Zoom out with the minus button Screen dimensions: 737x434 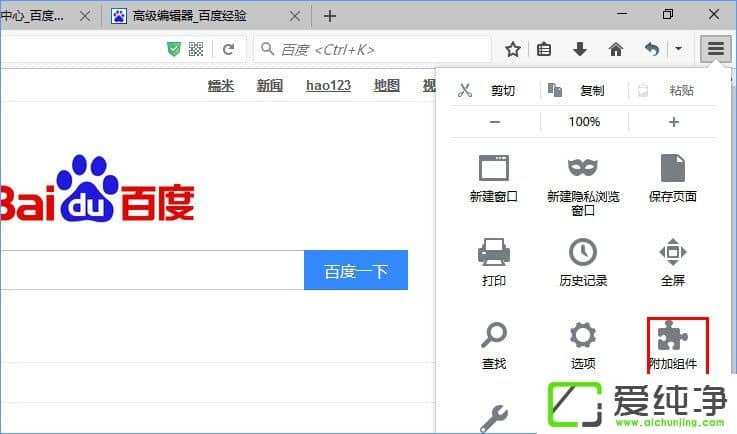(495, 122)
